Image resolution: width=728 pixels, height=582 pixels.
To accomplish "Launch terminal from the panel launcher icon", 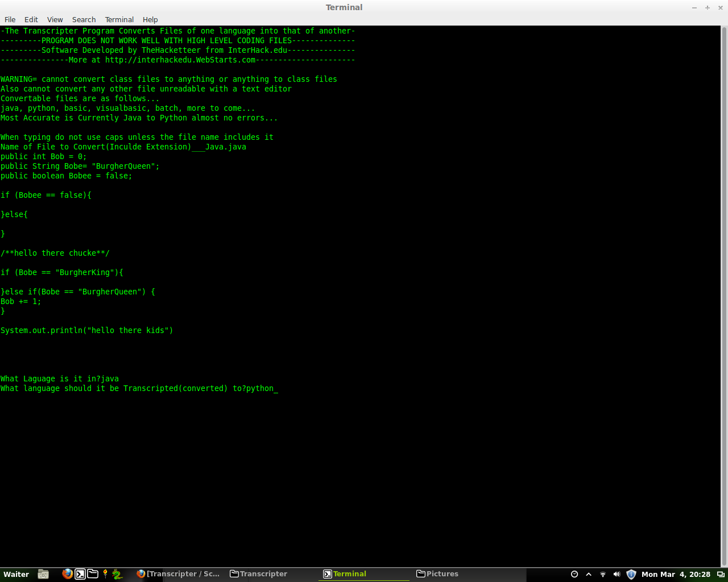I will pyautogui.click(x=80, y=574).
